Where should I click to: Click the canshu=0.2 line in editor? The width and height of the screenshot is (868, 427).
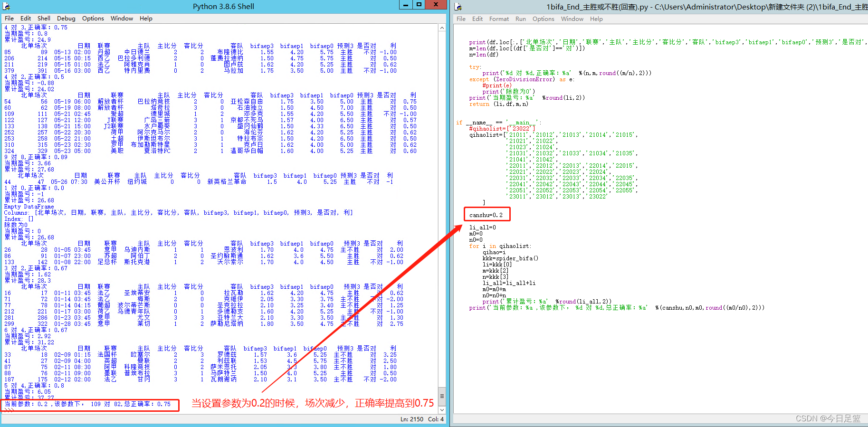pyautogui.click(x=486, y=215)
